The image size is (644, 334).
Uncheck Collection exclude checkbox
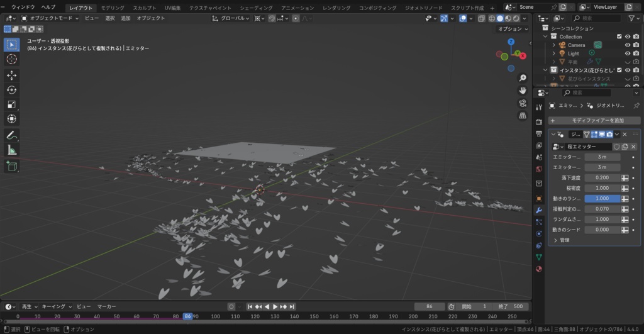click(x=619, y=36)
